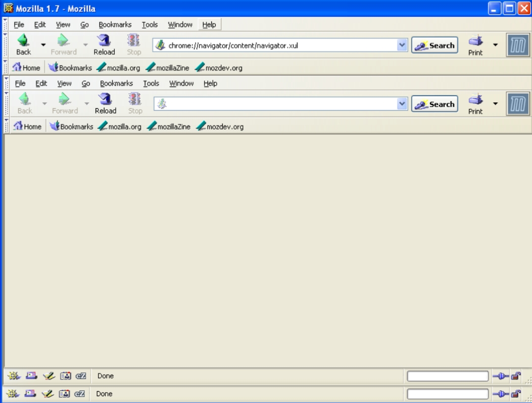Click Stop in the inner nested toolbar
The height and width of the screenshot is (403, 532).
click(x=135, y=103)
